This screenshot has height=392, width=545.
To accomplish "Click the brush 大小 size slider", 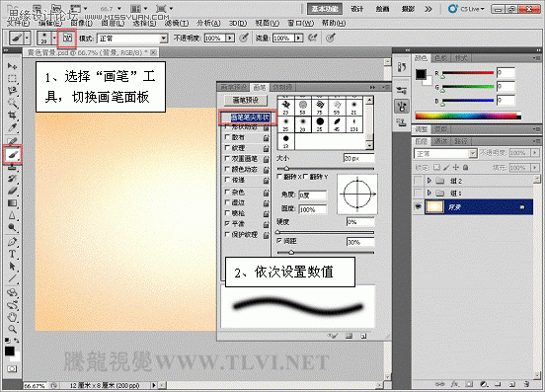I will pos(326,169).
